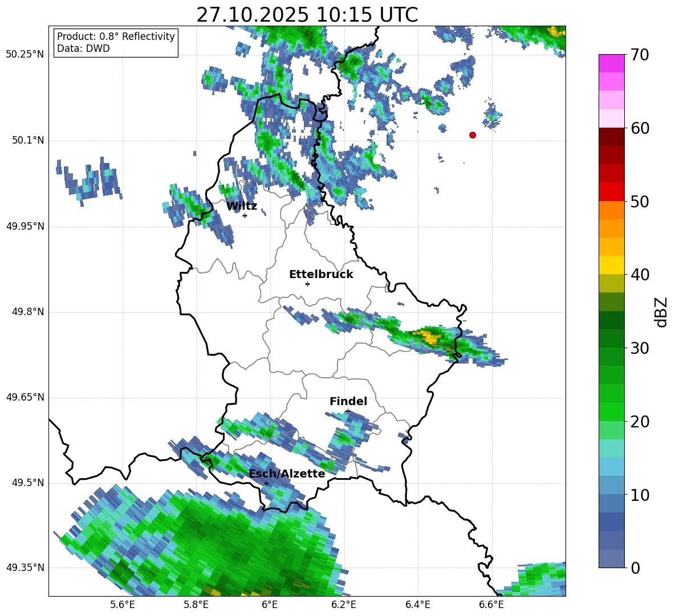The image size is (675, 616).
Task: Click the 'Data: DWD' text
Action: tap(83, 48)
